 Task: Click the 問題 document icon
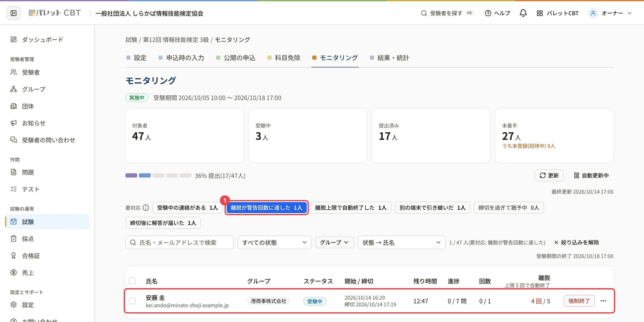14,172
